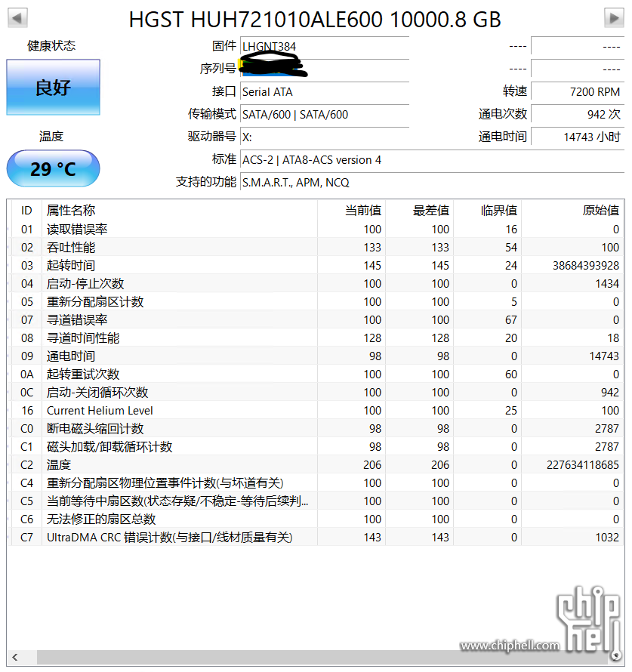The image size is (632, 672).
Task: Click the 最差值 column header
Action: coord(420,211)
